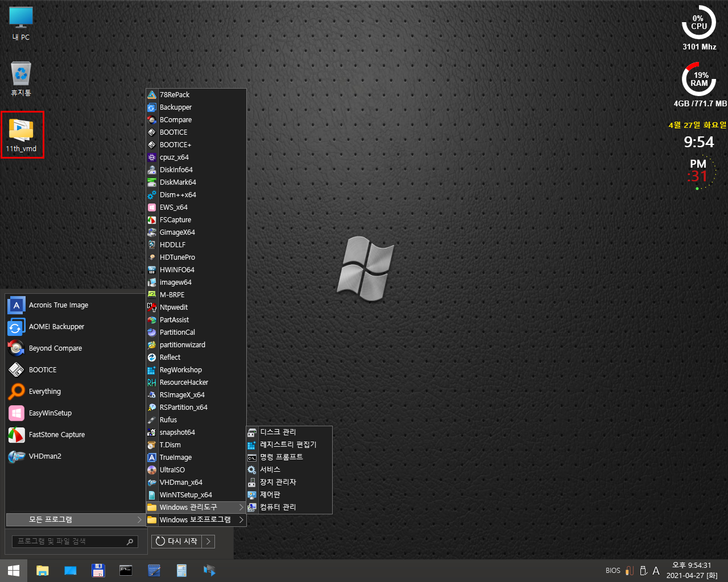
Task: Launch Rufus from programs list
Action: 196,420
